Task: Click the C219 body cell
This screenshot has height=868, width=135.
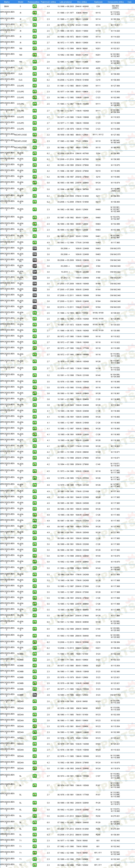Action: coord(98,80)
